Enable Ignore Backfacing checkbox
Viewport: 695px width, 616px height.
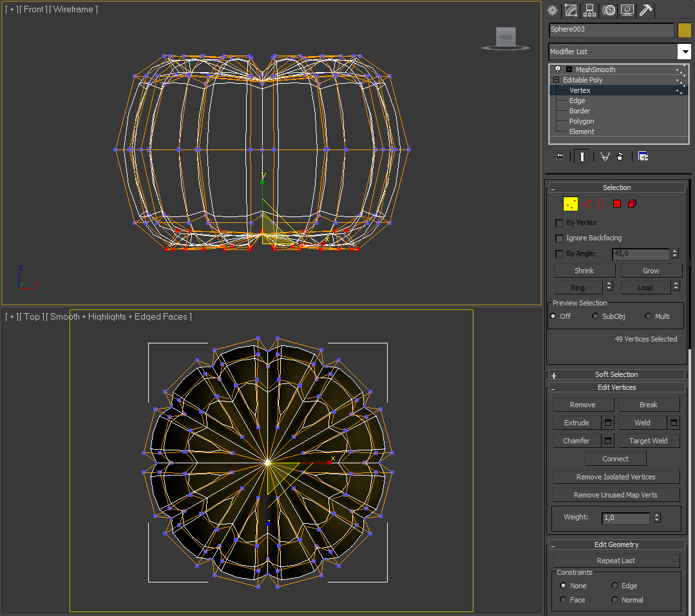click(559, 238)
